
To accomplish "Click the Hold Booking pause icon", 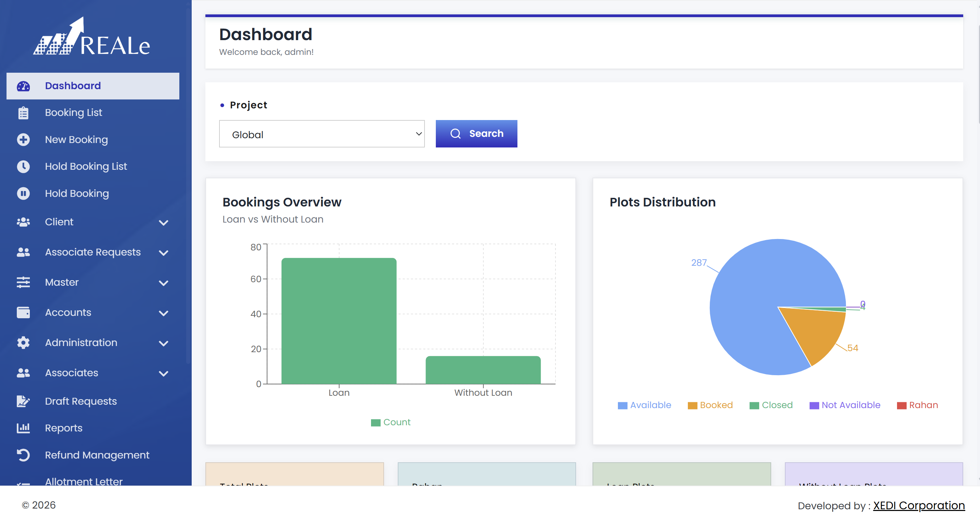I will coord(23,193).
